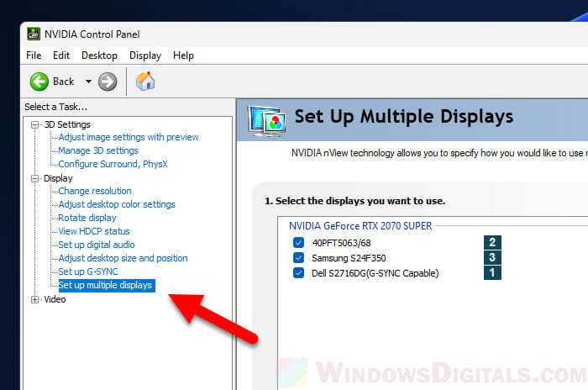Click the Samsung S24F350 display name
The image size is (588, 390).
(x=349, y=258)
